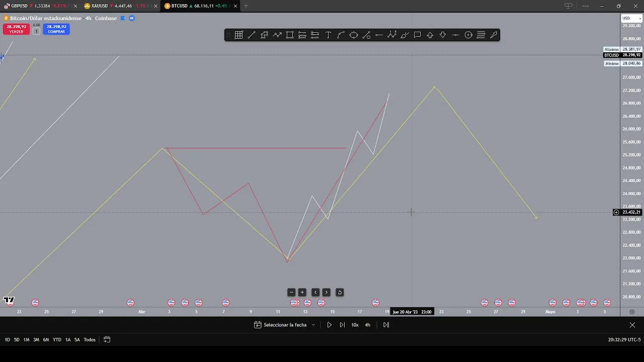Click the order quantity box showing 1
The width and height of the screenshot is (644, 362).
click(x=36, y=31)
